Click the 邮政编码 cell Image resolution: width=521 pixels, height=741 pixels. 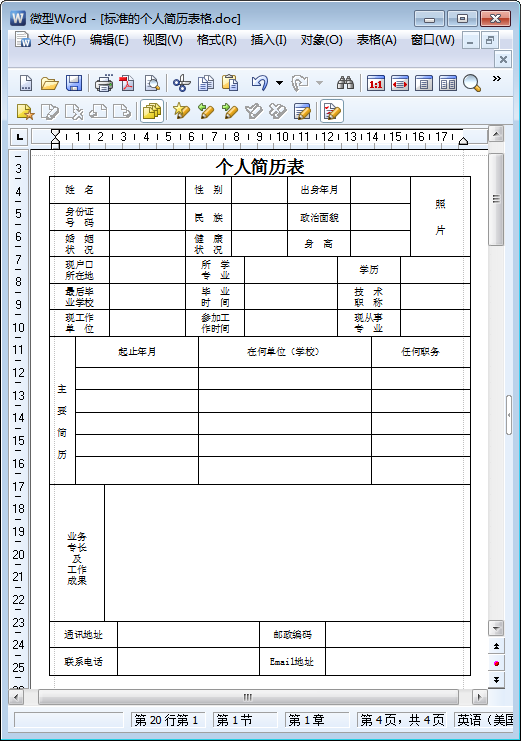293,635
